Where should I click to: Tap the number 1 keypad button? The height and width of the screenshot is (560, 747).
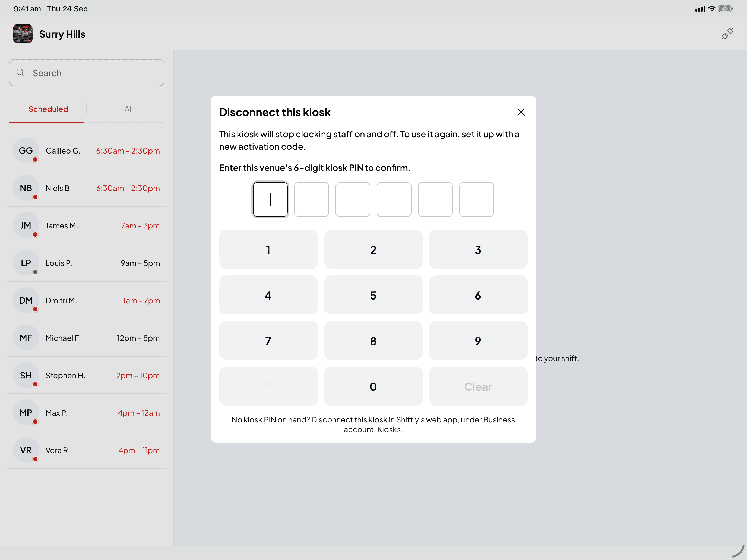point(268,249)
